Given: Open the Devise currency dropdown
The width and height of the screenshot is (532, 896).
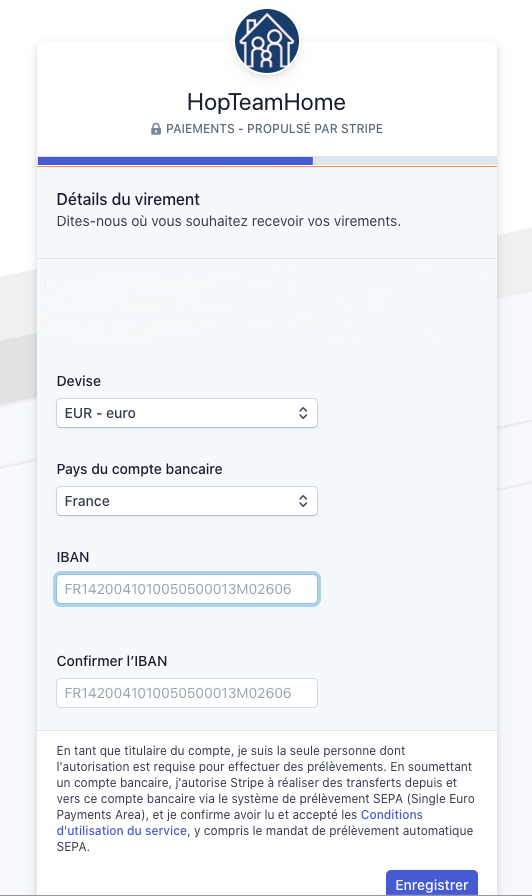Looking at the screenshot, I should (187, 413).
